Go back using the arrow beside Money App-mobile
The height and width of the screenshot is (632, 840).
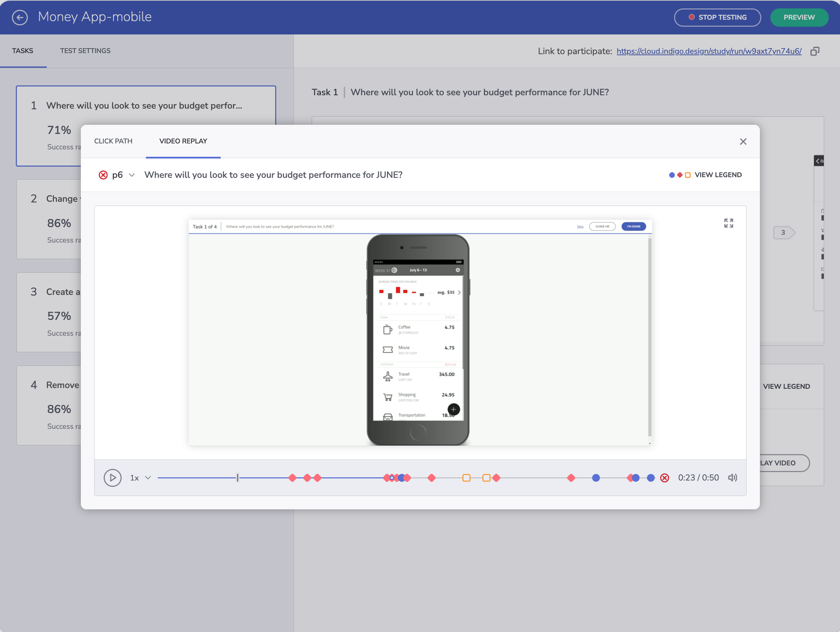coord(20,17)
